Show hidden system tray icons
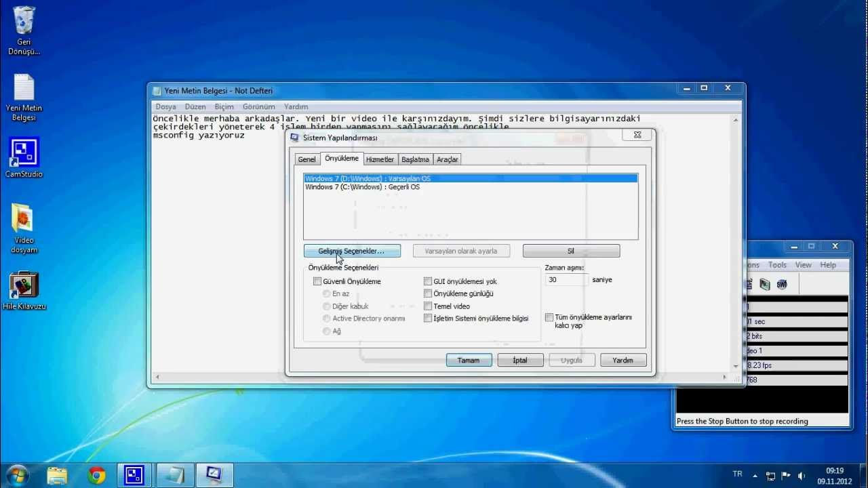This screenshot has height=488, width=868. (x=755, y=476)
